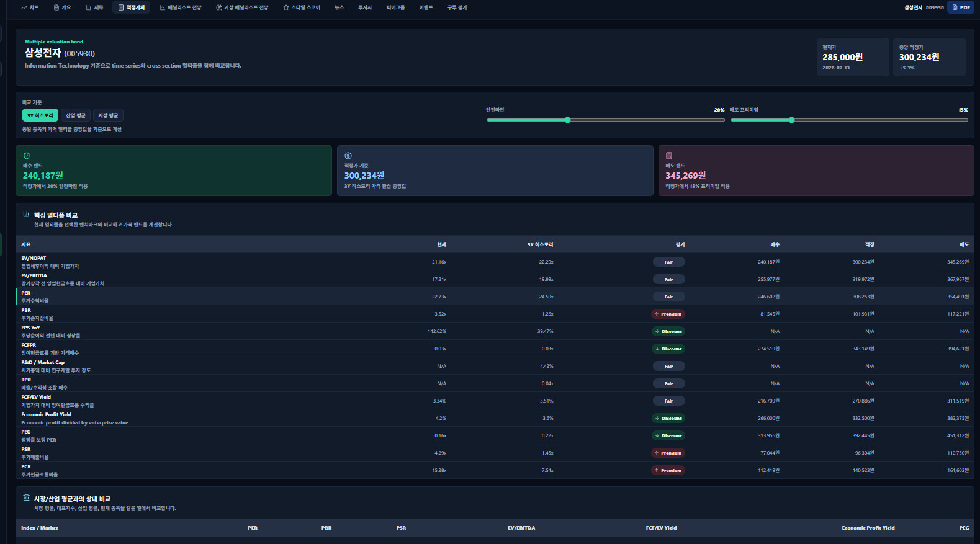980x544 pixels.
Task: Click the Discount badge in the EPS YoY row
Action: pos(668,331)
